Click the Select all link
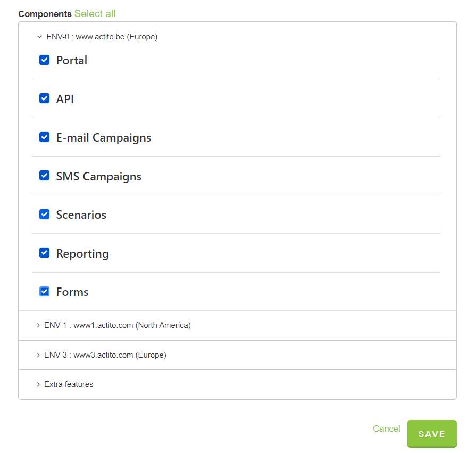 [x=95, y=13]
